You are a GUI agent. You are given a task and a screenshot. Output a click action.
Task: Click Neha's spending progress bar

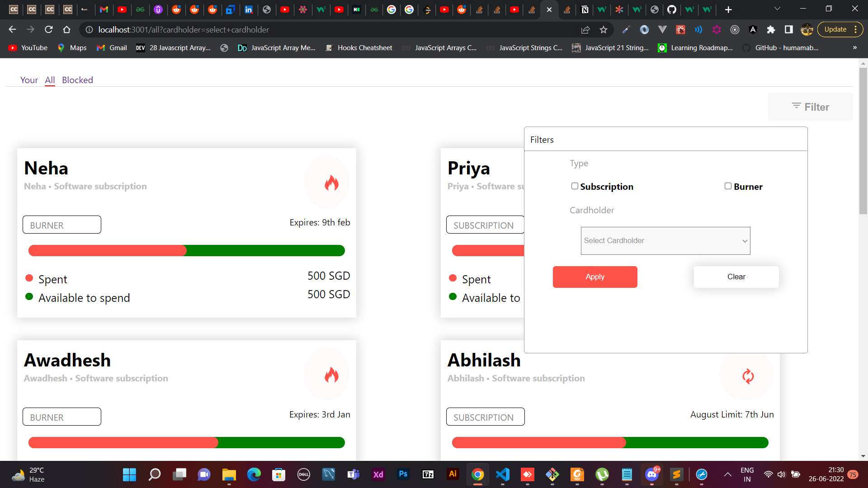(x=186, y=250)
